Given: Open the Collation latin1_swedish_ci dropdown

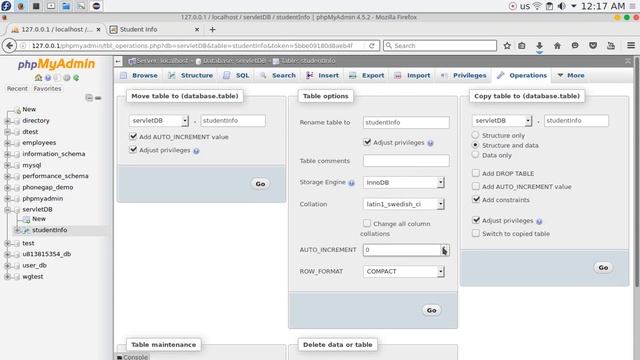Looking at the screenshot, I should pos(404,204).
